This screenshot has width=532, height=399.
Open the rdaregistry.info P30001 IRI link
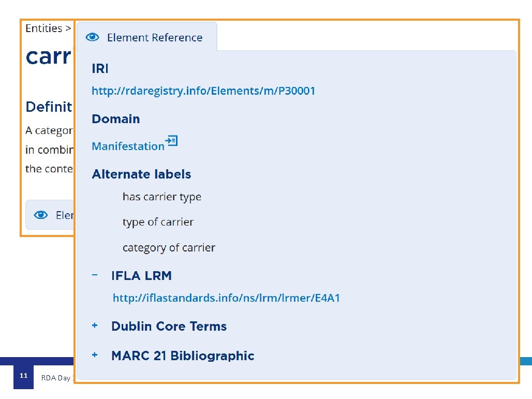[203, 91]
